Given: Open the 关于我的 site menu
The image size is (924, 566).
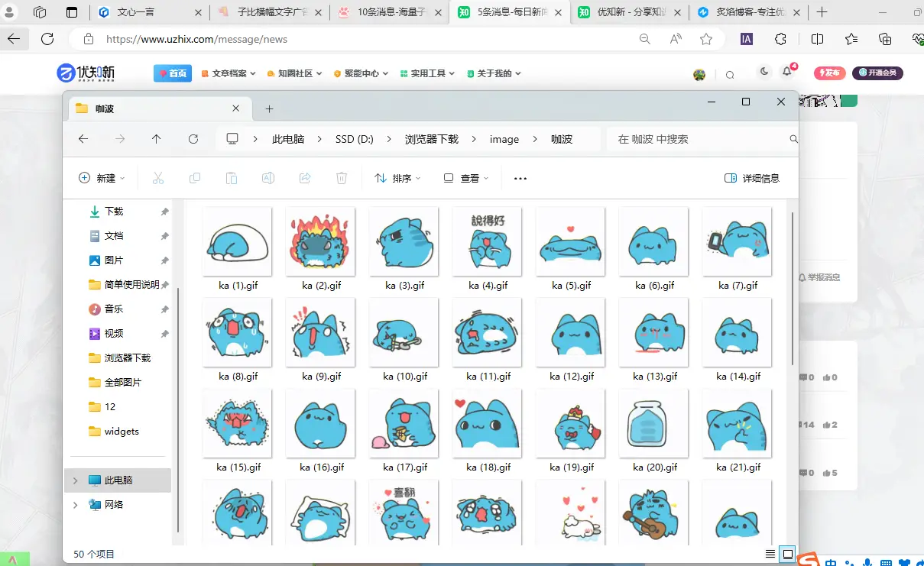Looking at the screenshot, I should pyautogui.click(x=494, y=73).
